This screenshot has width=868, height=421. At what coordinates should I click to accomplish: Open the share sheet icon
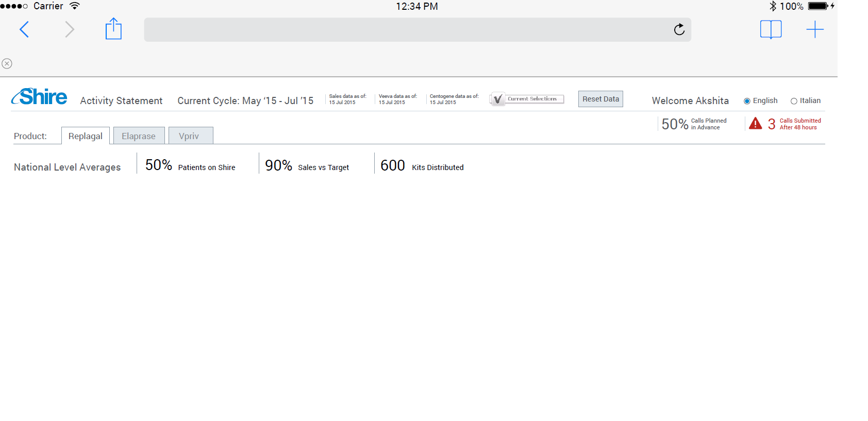click(113, 29)
